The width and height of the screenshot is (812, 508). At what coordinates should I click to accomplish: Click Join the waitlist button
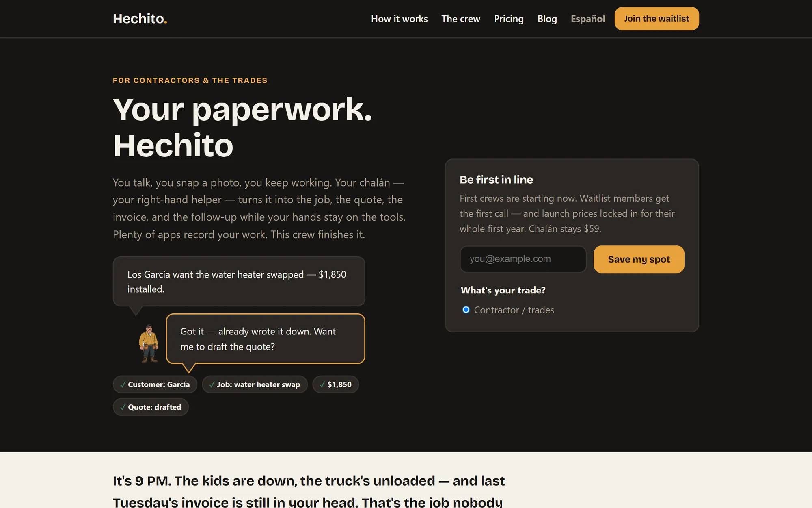(x=657, y=19)
